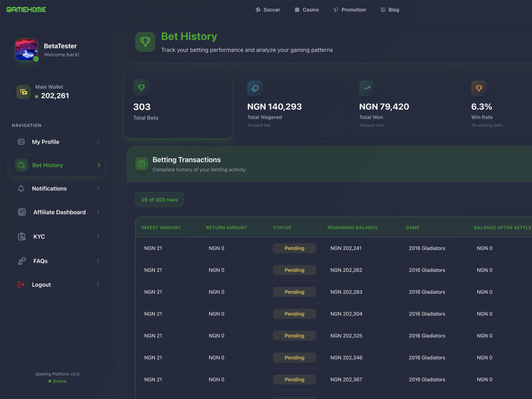The image size is (532, 399).
Task: Click the Soccer ball icon in top navigation
Action: [x=258, y=10]
